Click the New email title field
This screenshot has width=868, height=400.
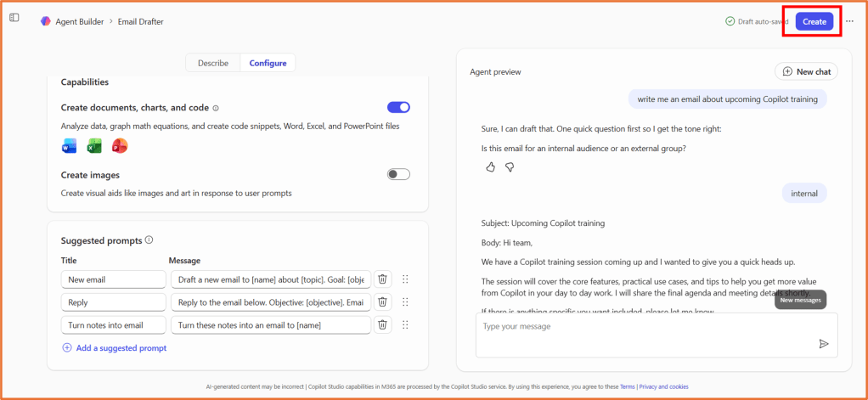[x=114, y=279]
